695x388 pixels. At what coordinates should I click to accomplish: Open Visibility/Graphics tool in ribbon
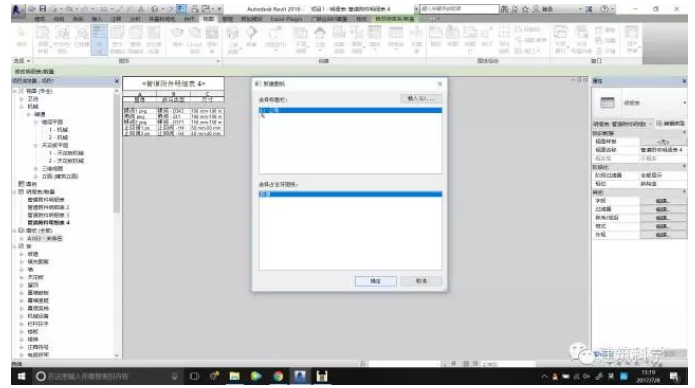[62, 39]
